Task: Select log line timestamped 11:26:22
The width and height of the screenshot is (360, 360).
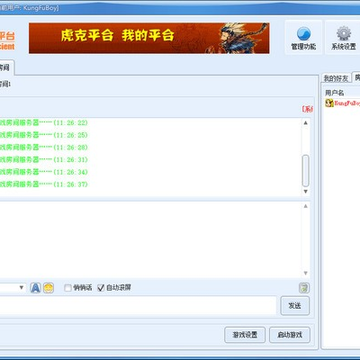Action: tap(44, 123)
